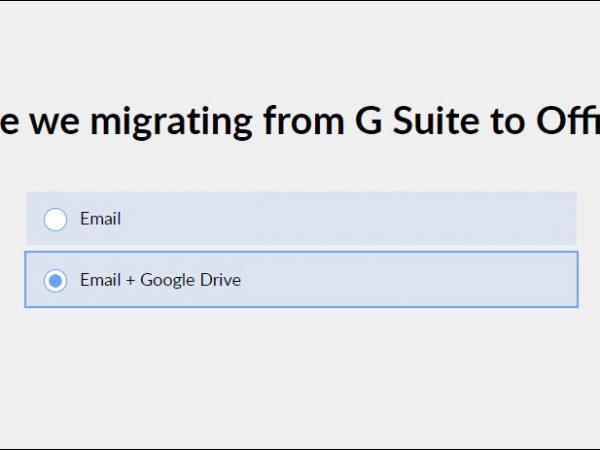This screenshot has width=600, height=450.
Task: Choose the unselected Email circle
Action: point(56,219)
